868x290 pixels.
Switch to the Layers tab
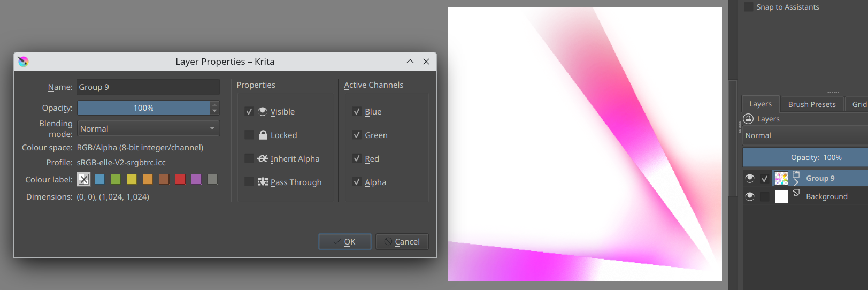coord(761,104)
